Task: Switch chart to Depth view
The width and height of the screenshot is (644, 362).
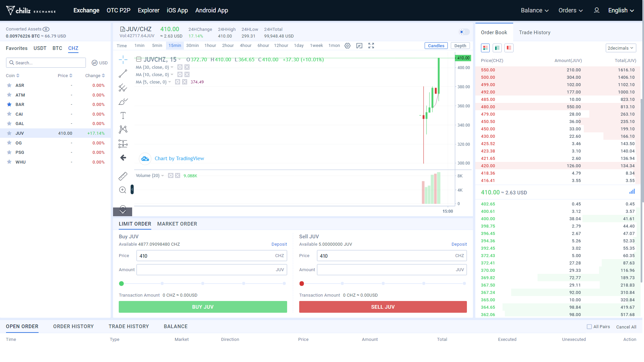Action: click(x=460, y=46)
